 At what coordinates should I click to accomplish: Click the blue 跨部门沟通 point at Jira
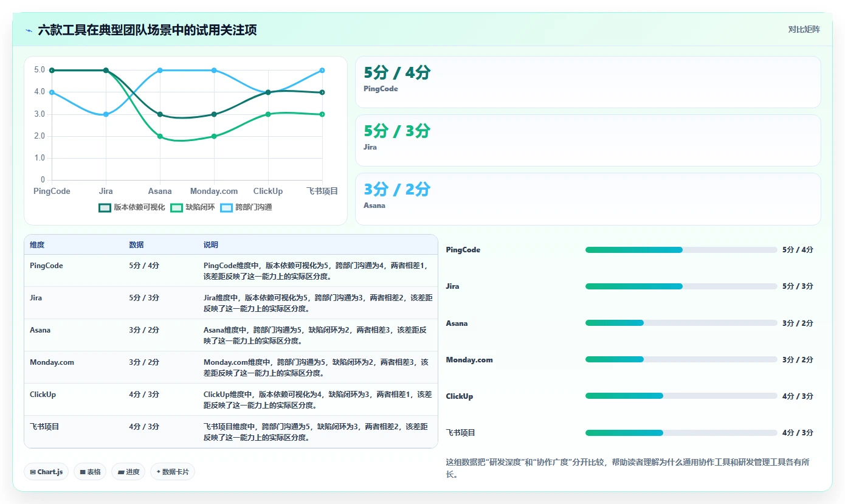pyautogui.click(x=106, y=114)
